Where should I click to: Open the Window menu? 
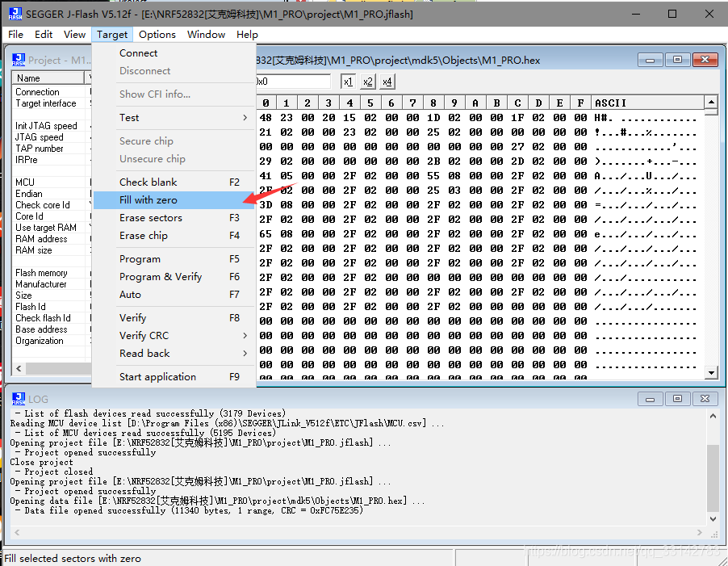pyautogui.click(x=206, y=35)
